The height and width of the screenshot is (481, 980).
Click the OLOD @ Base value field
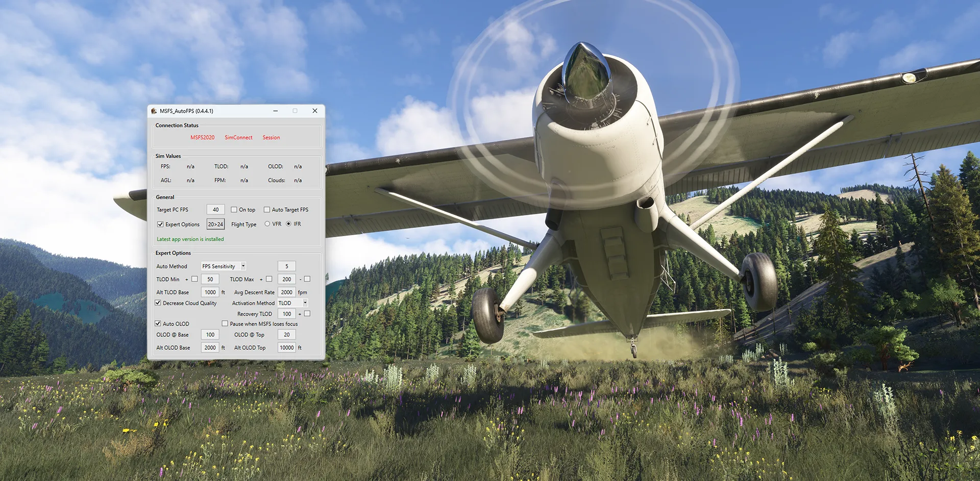point(210,335)
